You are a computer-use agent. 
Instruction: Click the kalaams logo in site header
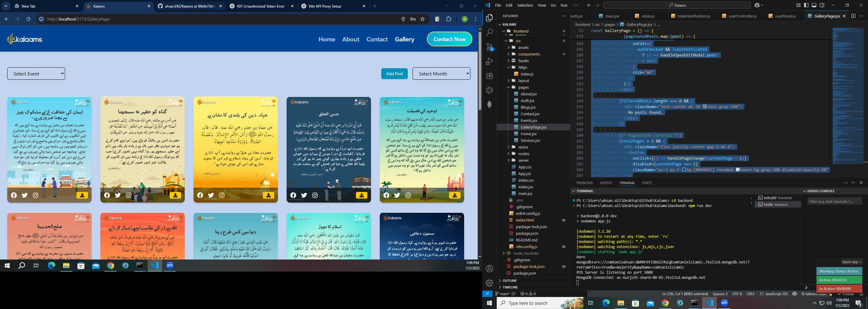(25, 39)
